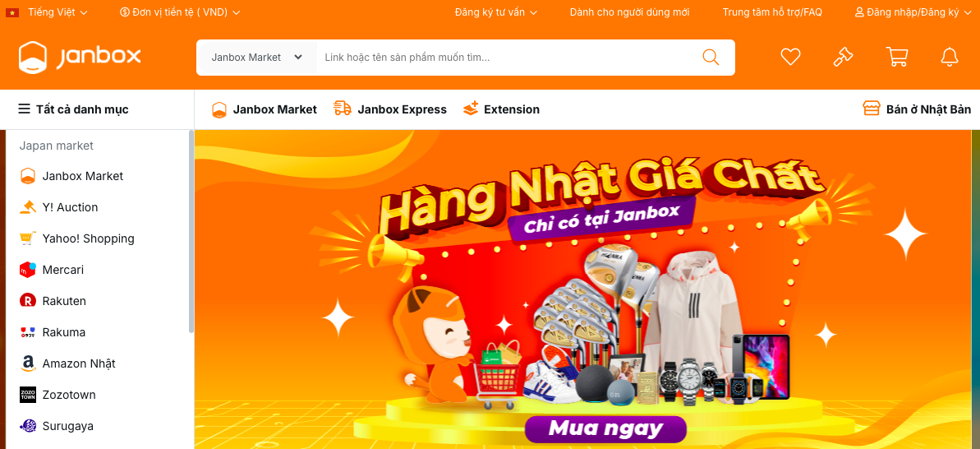Click the auction gavel icon in header
Viewport: 980px width, 449px height.
point(843,57)
